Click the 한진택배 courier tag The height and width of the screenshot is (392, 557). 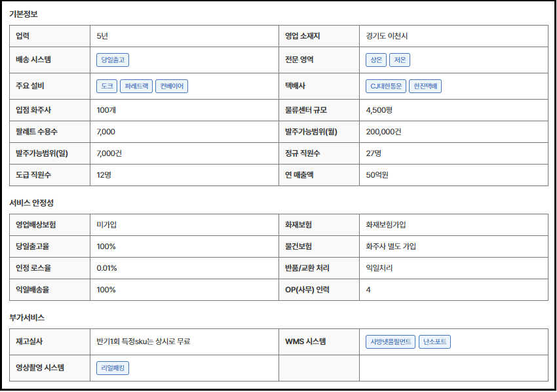[x=425, y=87]
